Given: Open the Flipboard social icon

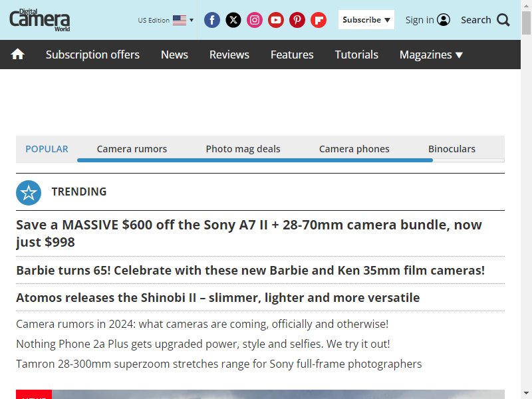Looking at the screenshot, I should coord(319,20).
